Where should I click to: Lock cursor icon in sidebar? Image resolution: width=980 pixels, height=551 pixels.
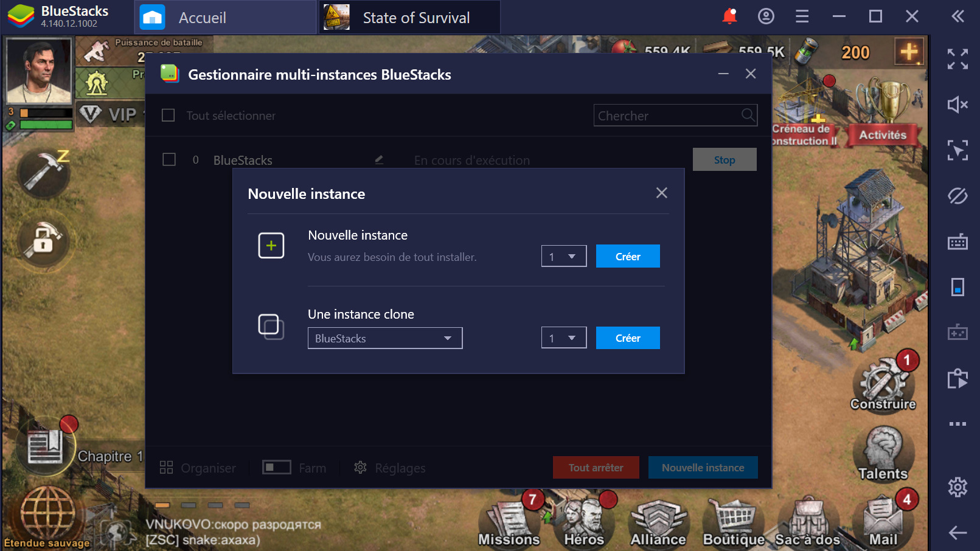coord(957,150)
